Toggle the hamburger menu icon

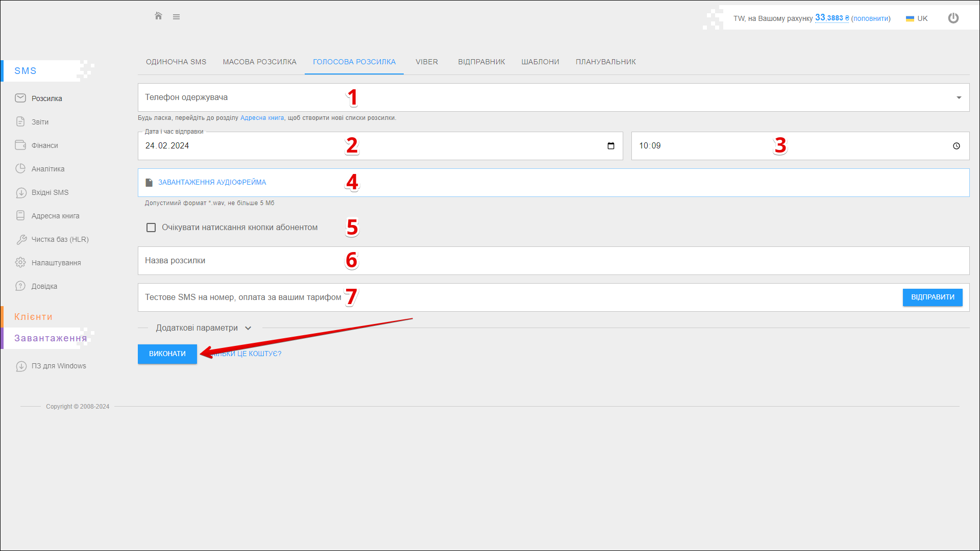[x=176, y=17]
